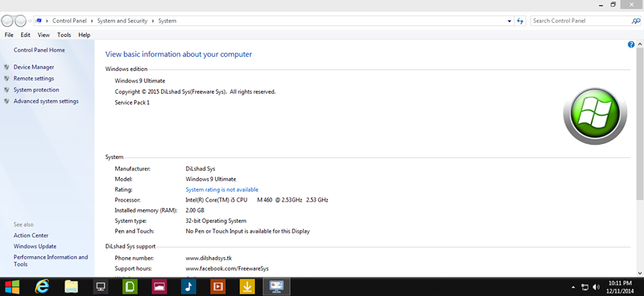Click the 2.00 GB memory value
Screen dimensions: 644x296
[x=195, y=210]
